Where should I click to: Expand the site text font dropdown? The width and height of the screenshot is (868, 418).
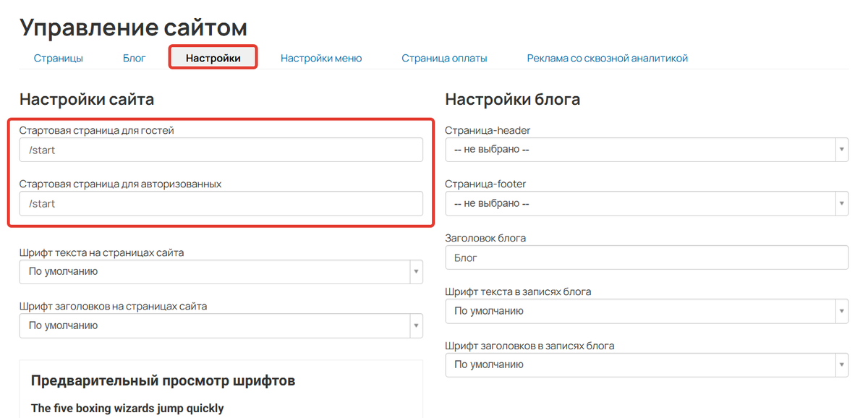[x=221, y=272]
